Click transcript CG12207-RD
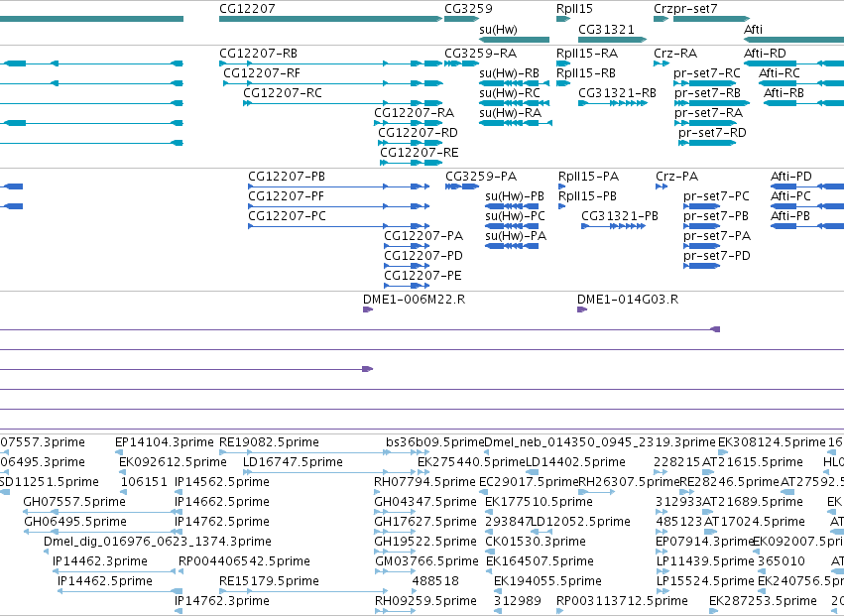The width and height of the screenshot is (844, 616). [x=411, y=143]
